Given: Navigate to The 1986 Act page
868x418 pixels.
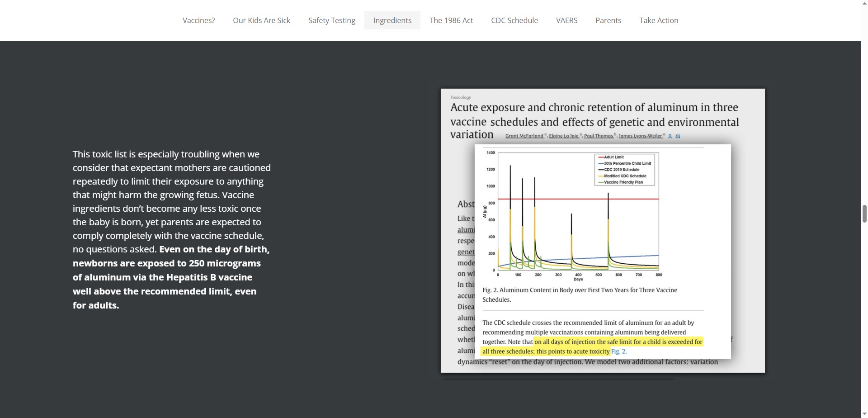Looking at the screenshot, I should [451, 20].
